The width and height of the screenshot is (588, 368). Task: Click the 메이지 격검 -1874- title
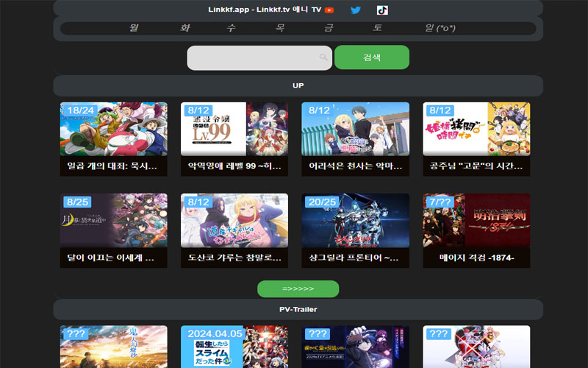click(476, 258)
